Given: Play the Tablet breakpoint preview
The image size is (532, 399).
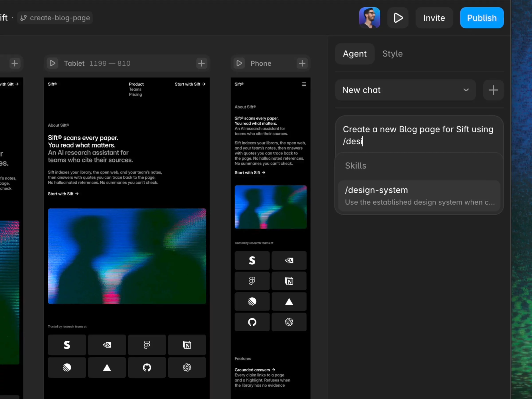Looking at the screenshot, I should click(x=53, y=63).
